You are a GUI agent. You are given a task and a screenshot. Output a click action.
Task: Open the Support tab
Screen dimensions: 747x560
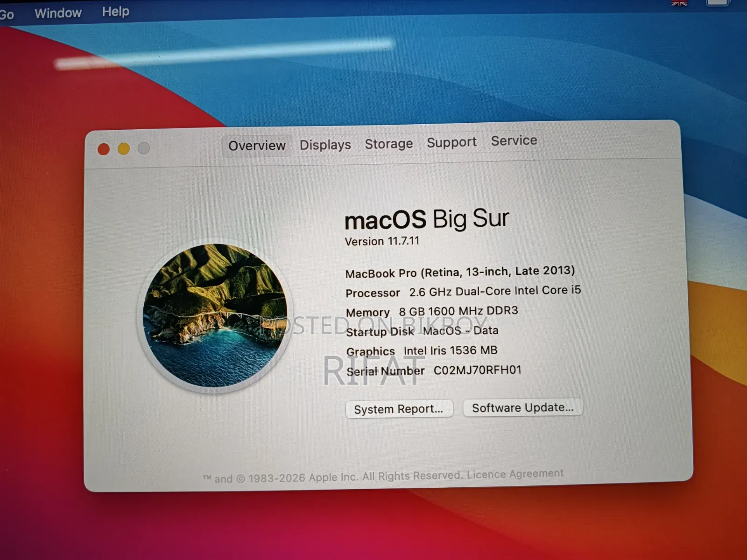pos(451,142)
